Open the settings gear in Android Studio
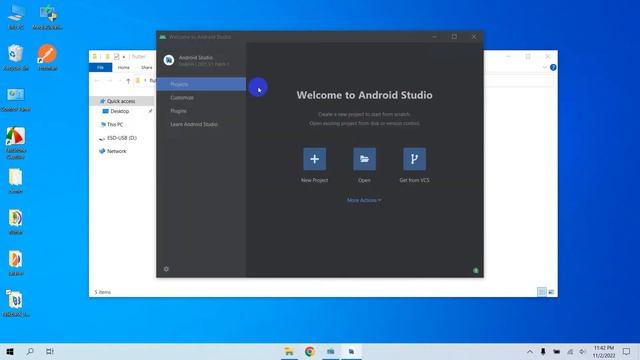This screenshot has width=640, height=360. click(x=166, y=269)
